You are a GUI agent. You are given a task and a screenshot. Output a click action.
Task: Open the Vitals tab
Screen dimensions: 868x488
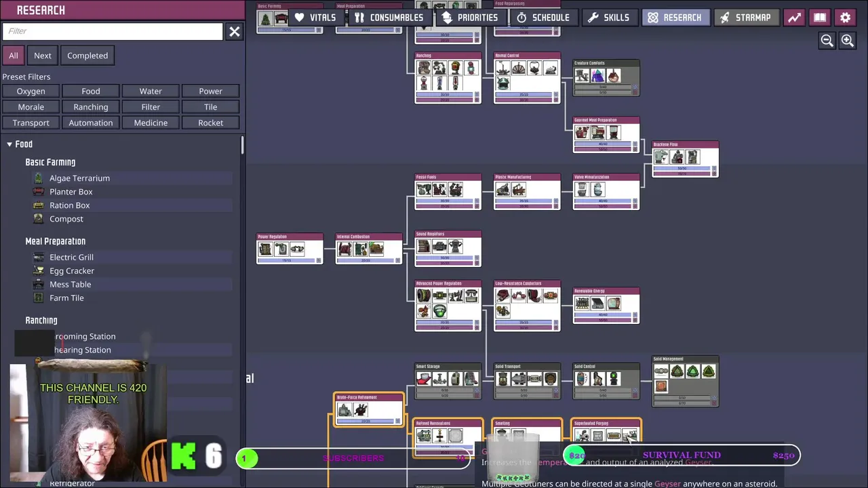(315, 18)
